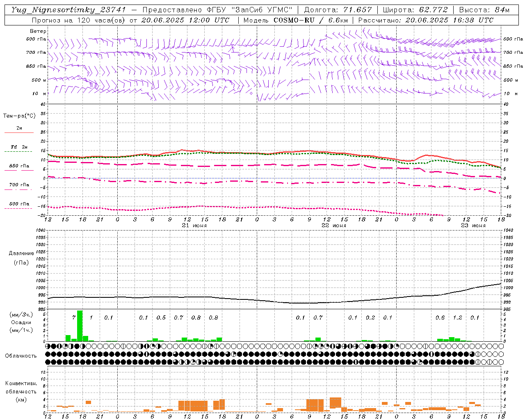Click the precipitation value '0.2'

click(370, 317)
